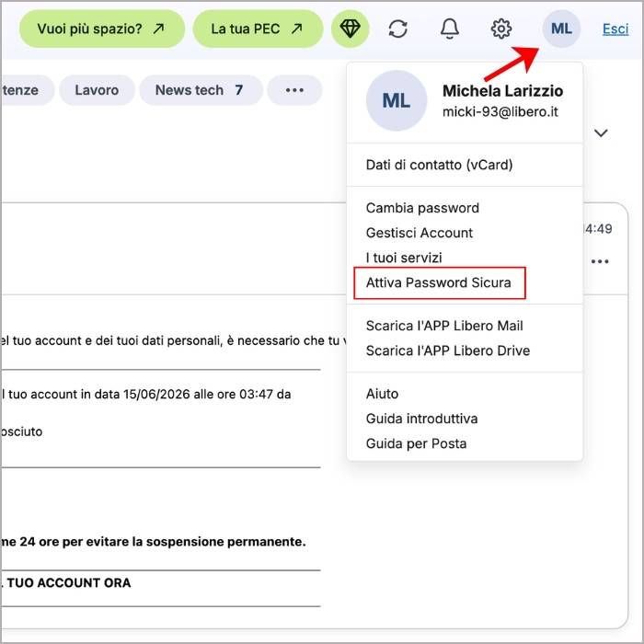Click Scarica l'APP Libero Drive
Image resolution: width=644 pixels, height=644 pixels.
point(448,351)
